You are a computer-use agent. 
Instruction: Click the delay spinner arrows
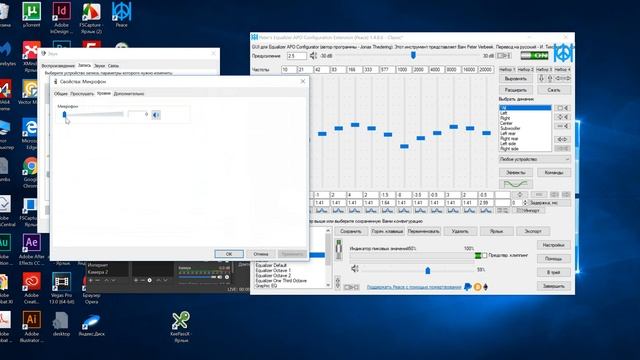click(525, 202)
